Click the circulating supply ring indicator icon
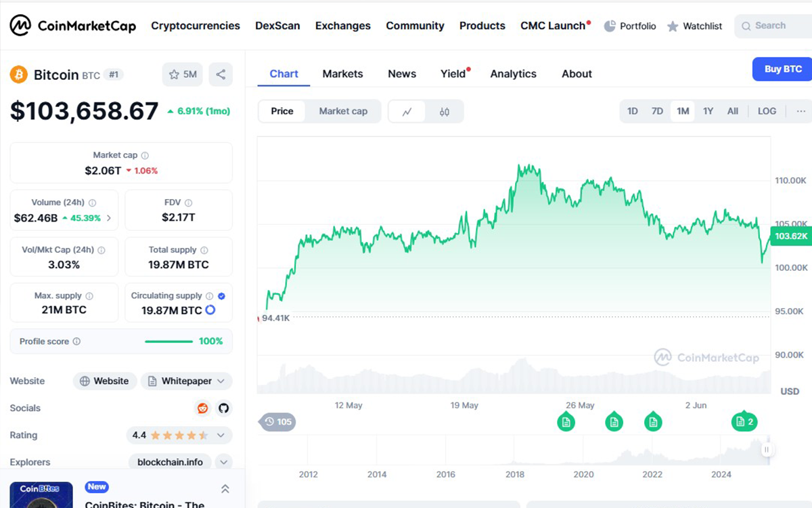 [x=210, y=310]
